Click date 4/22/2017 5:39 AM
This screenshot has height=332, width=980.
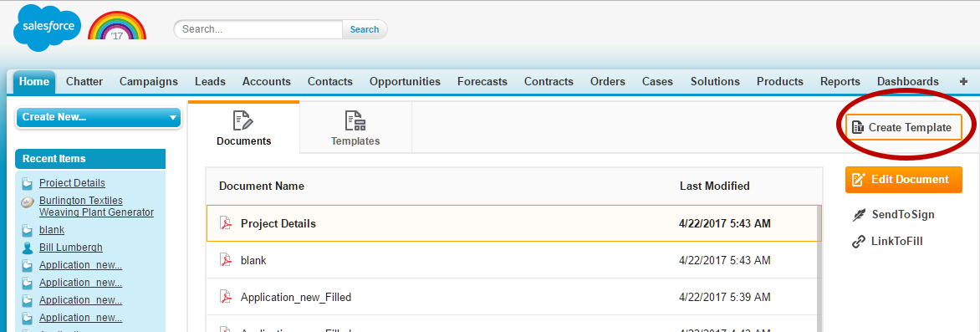(724, 297)
